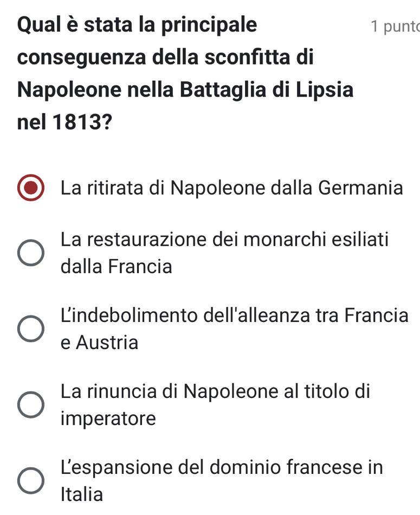Mark the radio button for "La rinuncia di Napoleone"
Screen dimensions: 420x515
coord(30,405)
